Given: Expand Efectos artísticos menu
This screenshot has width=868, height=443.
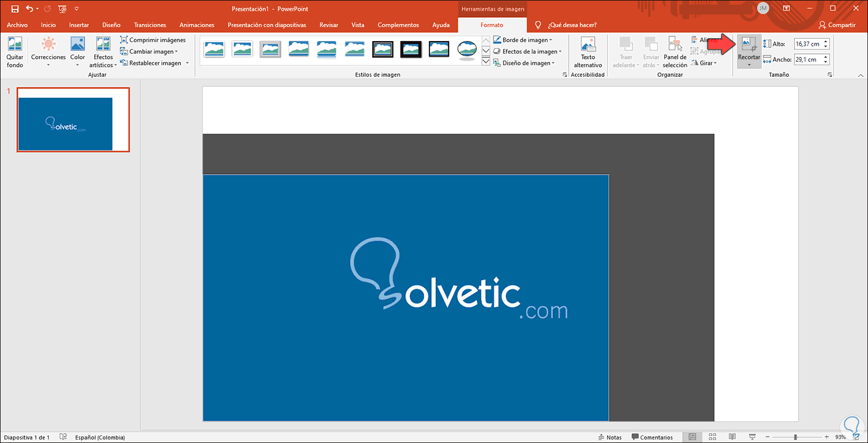Looking at the screenshot, I should click(x=103, y=53).
